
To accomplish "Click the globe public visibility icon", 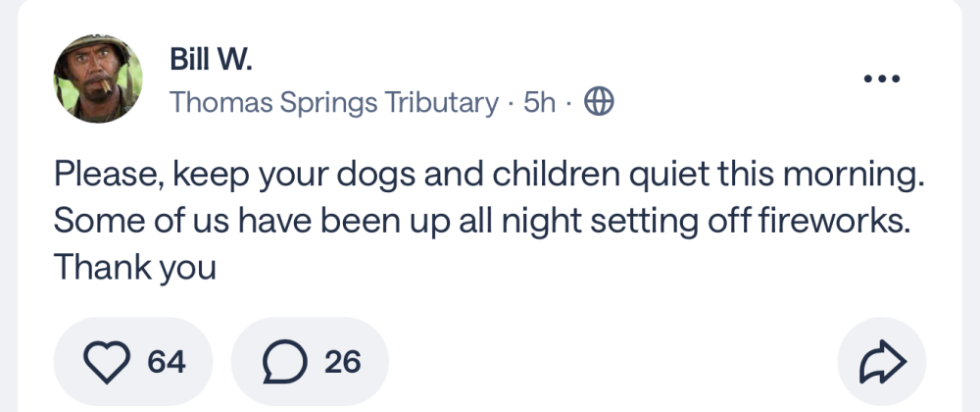I will (x=599, y=102).
